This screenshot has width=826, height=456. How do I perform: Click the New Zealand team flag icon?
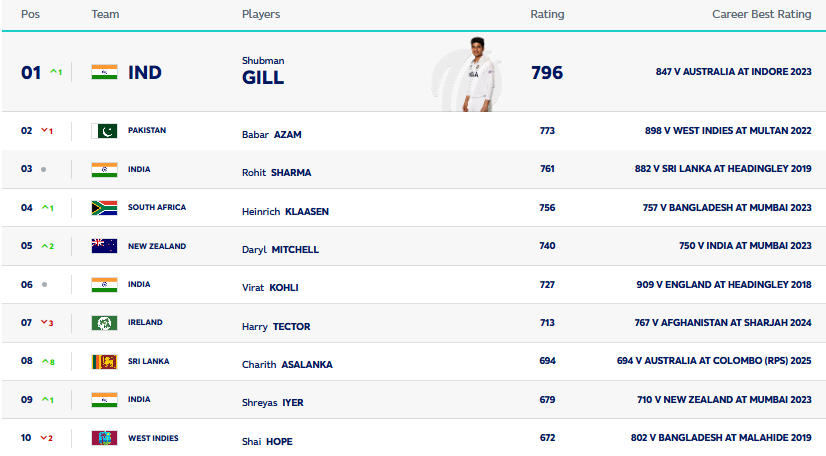click(x=104, y=246)
